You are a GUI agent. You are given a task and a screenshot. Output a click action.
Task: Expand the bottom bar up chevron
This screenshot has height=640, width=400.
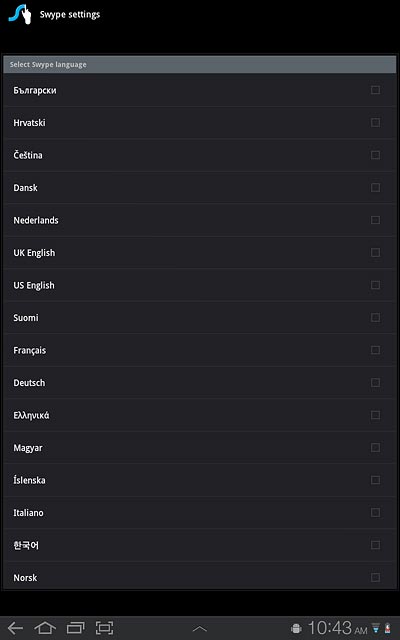tap(200, 629)
